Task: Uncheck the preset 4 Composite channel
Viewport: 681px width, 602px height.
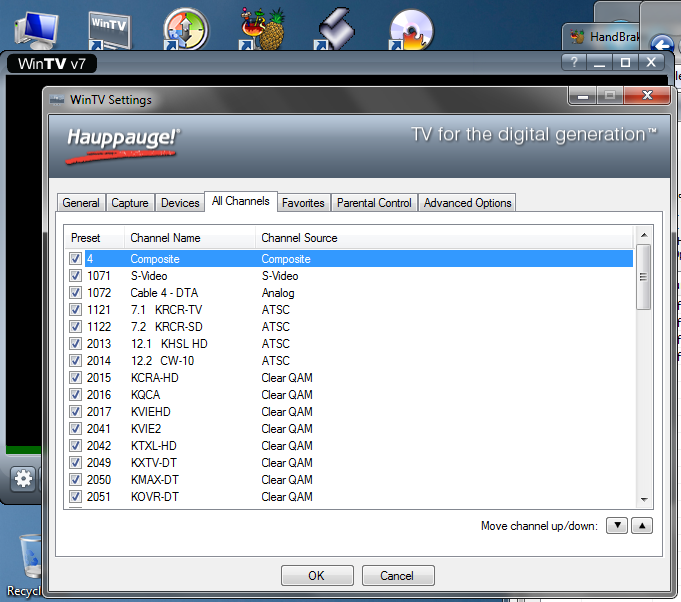Action: pos(75,259)
